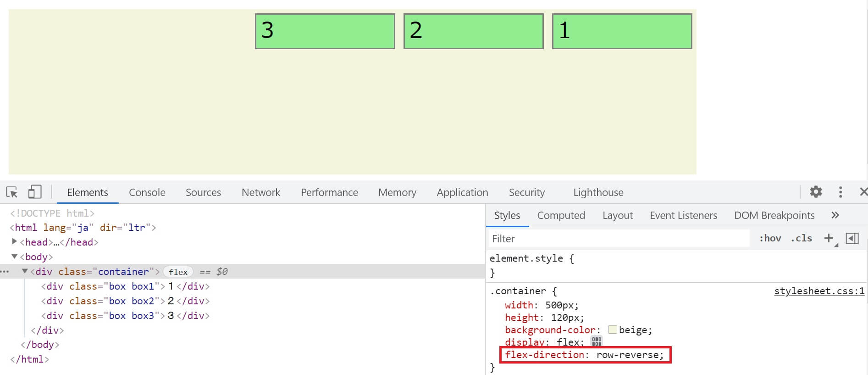Collapse the body element node
The width and height of the screenshot is (868, 375).
click(x=14, y=257)
